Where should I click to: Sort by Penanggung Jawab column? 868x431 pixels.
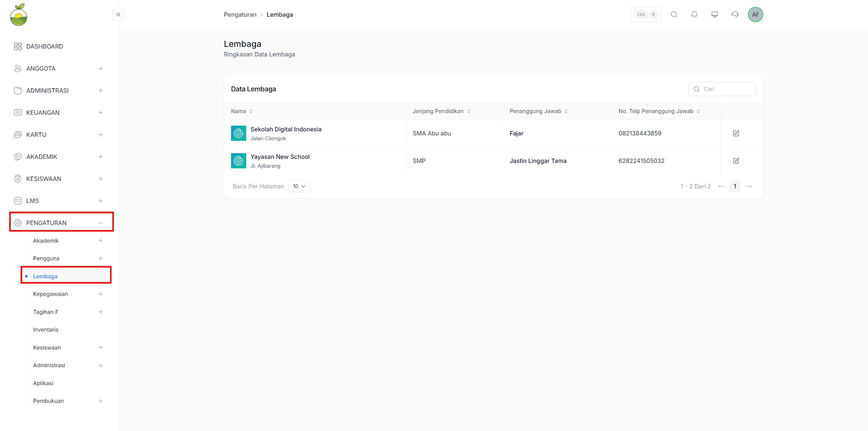(x=566, y=111)
